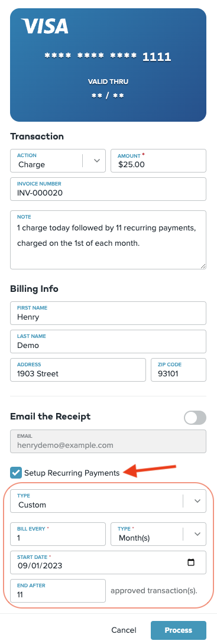Viewport: 217px width, 644px height.
Task: Select the Invoice Number field
Action: pyautogui.click(x=108, y=189)
